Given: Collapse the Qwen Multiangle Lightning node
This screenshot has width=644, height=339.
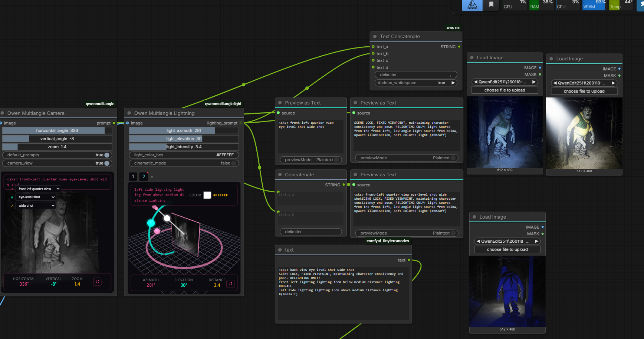Looking at the screenshot, I should pyautogui.click(x=129, y=113).
